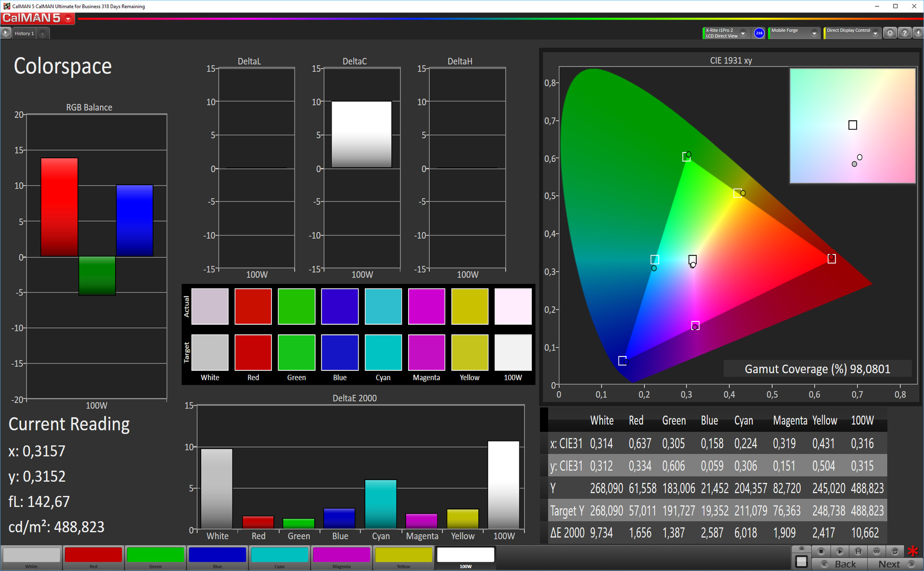Open the Mobile Forge source dropdown
Screen dimensions: 924x571
(x=814, y=33)
